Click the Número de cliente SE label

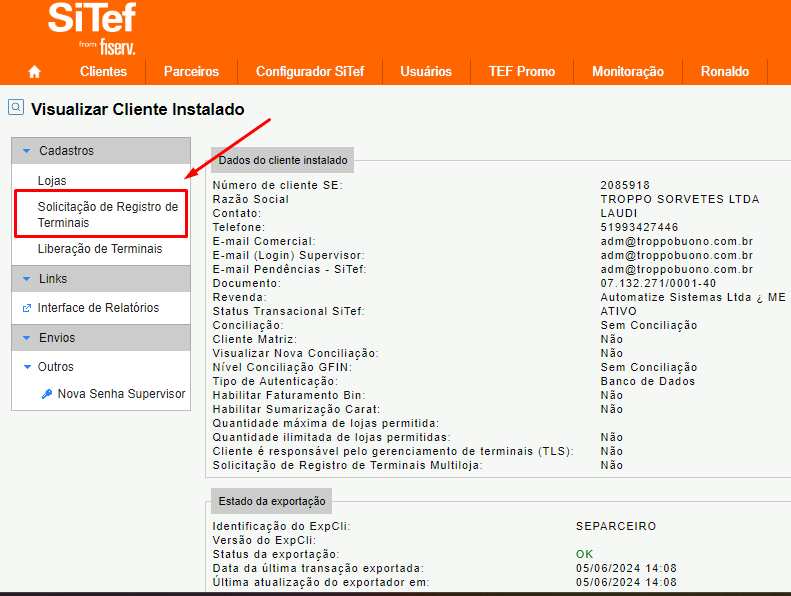click(x=277, y=185)
